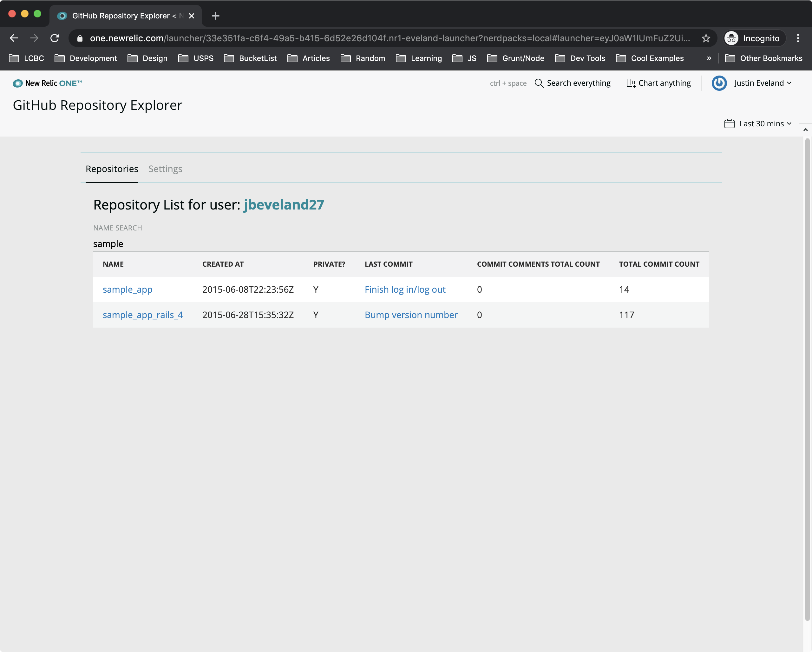Select the Repositories tab
The height and width of the screenshot is (652, 812).
coord(112,169)
